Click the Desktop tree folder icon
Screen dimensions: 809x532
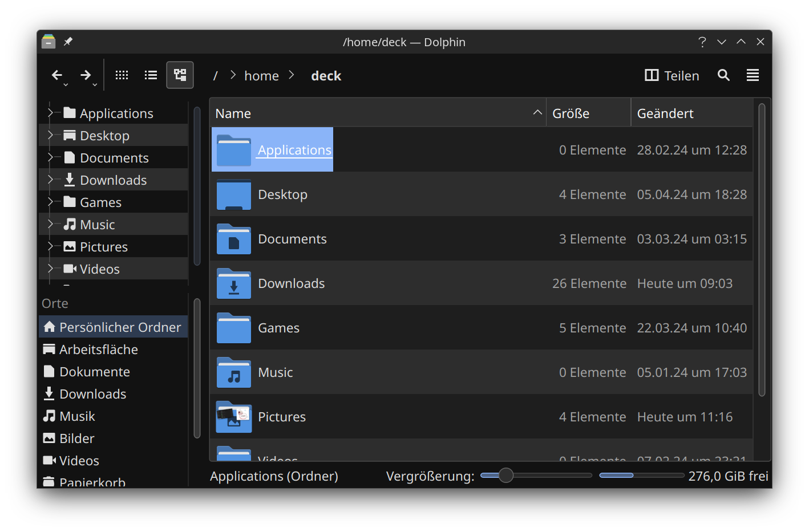pyautogui.click(x=70, y=135)
